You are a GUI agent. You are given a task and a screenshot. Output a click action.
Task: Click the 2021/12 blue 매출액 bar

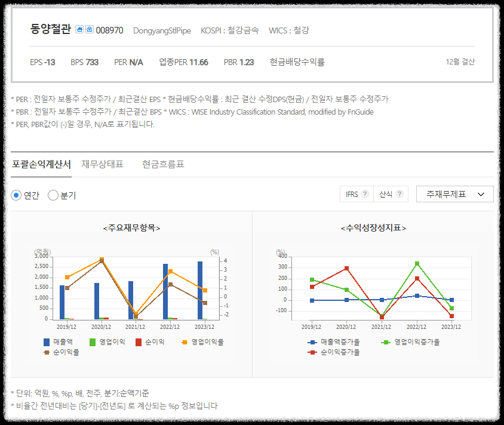point(131,300)
